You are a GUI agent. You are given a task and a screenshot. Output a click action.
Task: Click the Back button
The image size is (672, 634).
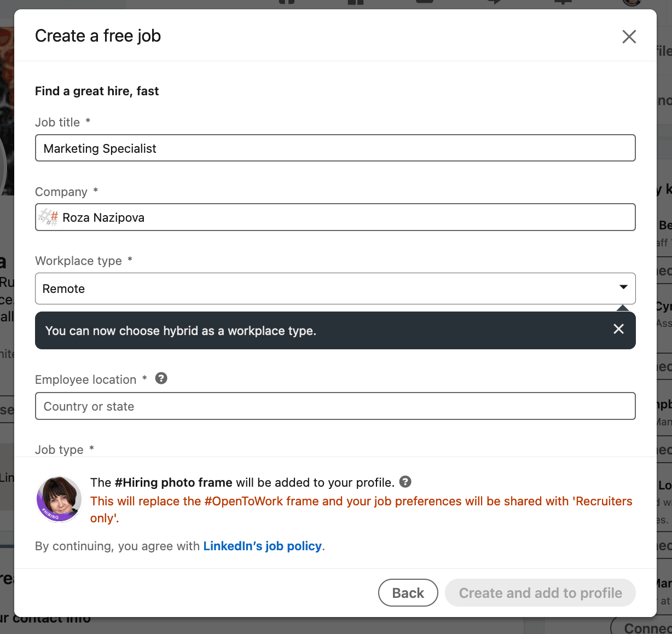tap(408, 593)
